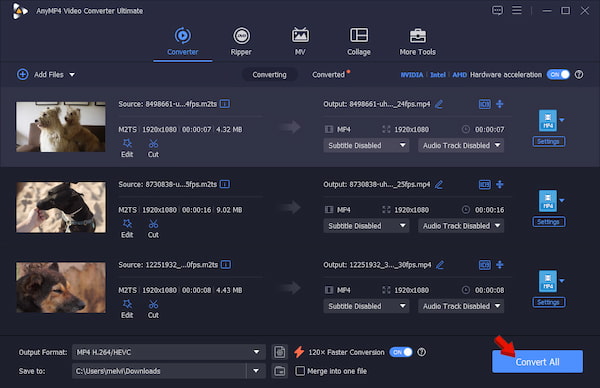
Task: Open the feedback chat icon in title bar
Action: coord(497,10)
